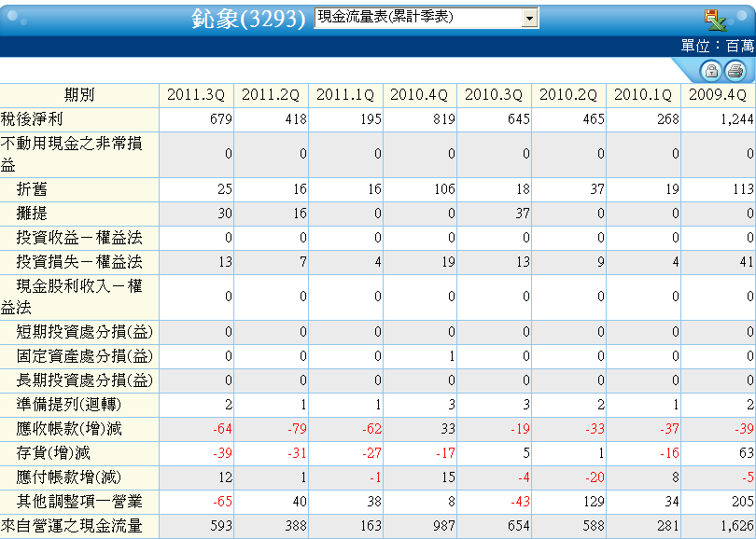Click -65 in the 其他調整項－營業 row

click(222, 502)
